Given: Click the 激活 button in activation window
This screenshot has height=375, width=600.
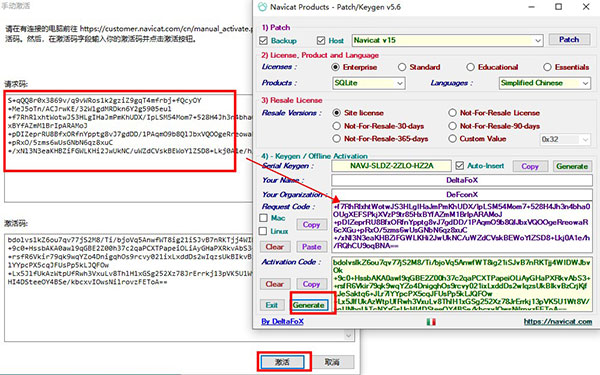Looking at the screenshot, I should pos(282,362).
